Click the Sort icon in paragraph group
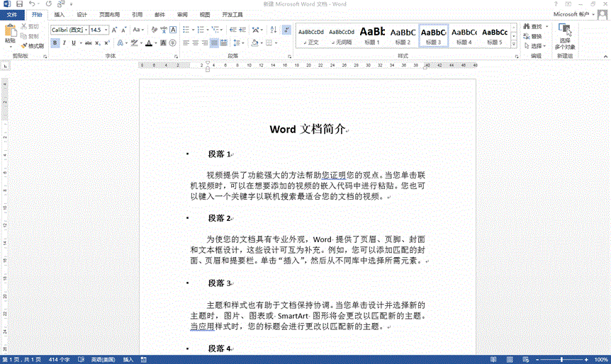 point(271,30)
